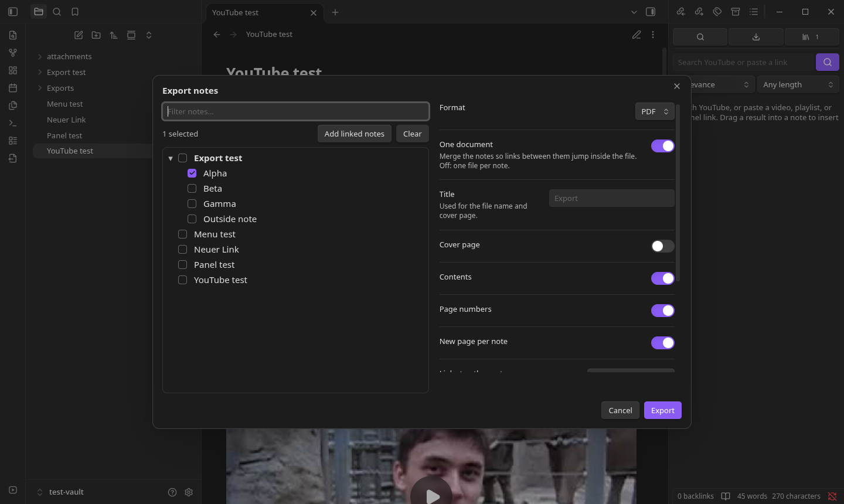Uncheck the Alpha note checkbox
The width and height of the screenshot is (844, 504).
point(192,173)
